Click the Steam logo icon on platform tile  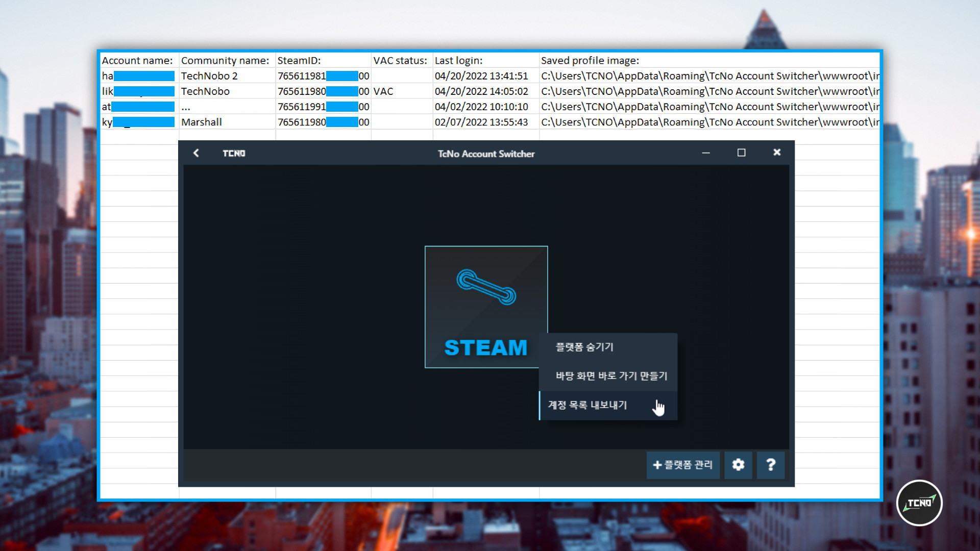486,287
